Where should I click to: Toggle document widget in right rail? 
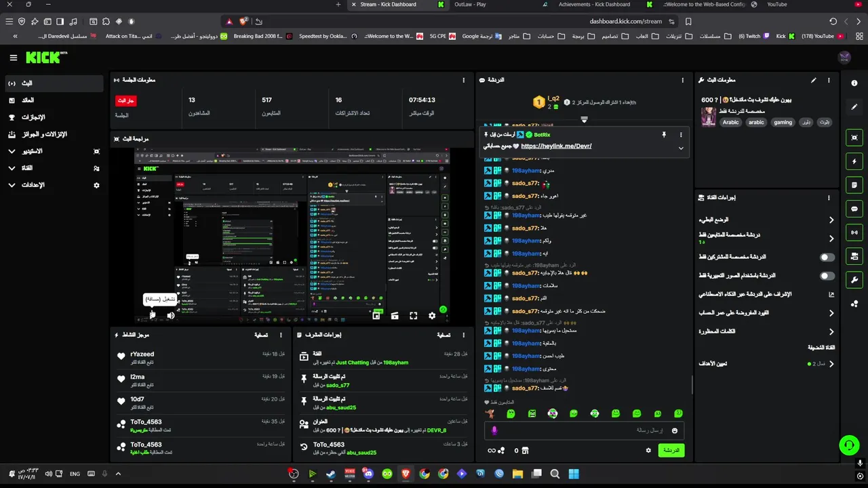click(x=854, y=185)
